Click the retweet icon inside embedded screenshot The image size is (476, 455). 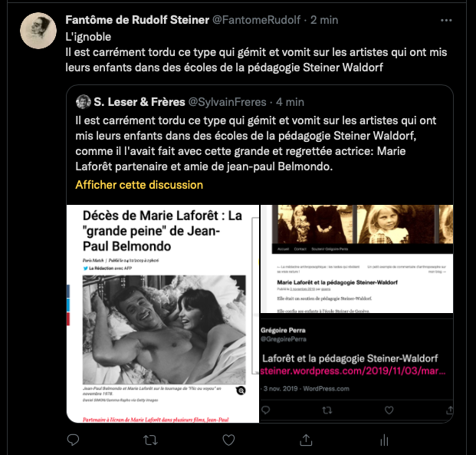click(327, 410)
